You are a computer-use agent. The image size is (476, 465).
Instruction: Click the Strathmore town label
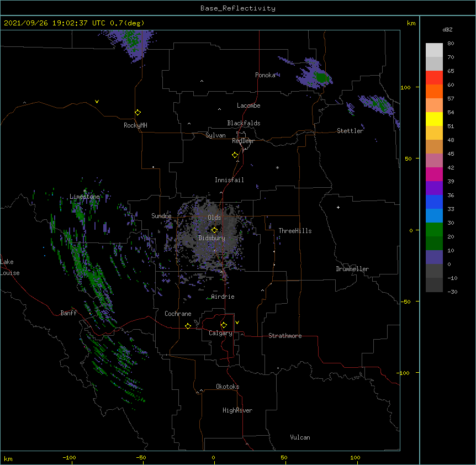(x=285, y=336)
